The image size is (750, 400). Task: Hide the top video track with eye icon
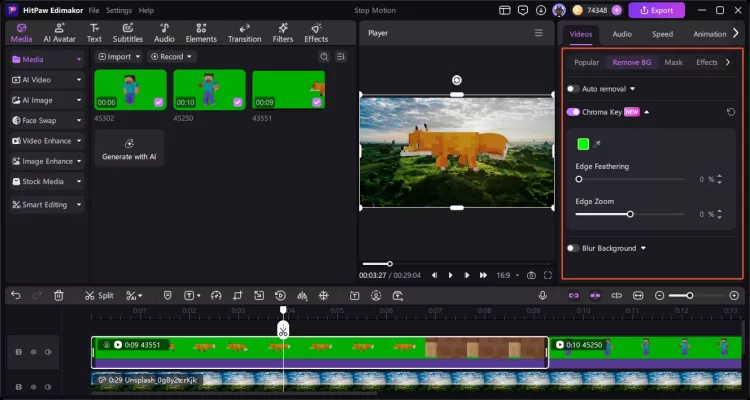[x=33, y=352]
